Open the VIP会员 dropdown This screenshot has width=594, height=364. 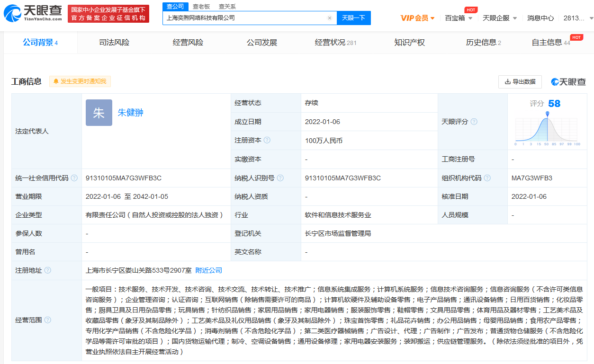[418, 18]
